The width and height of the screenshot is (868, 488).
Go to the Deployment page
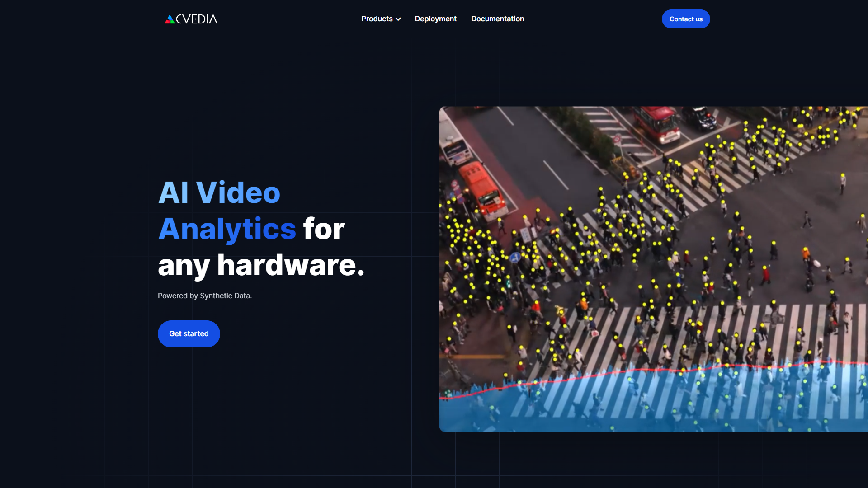[435, 19]
